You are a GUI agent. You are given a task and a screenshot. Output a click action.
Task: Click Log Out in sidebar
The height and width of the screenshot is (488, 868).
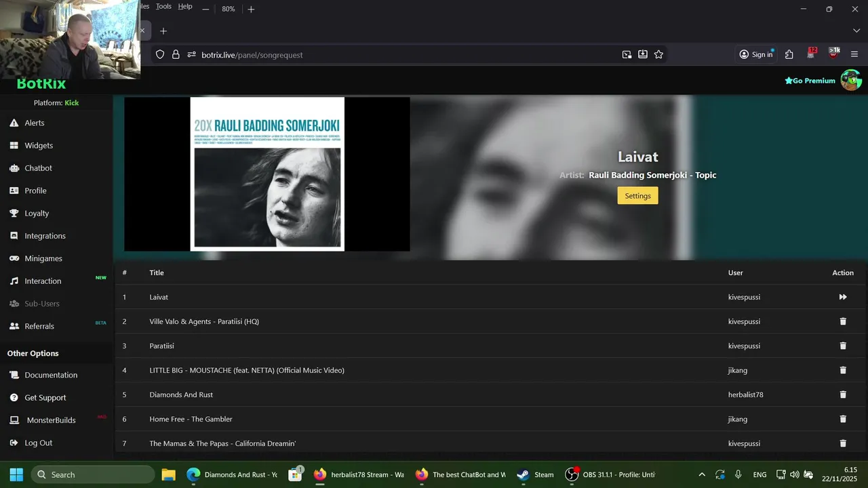click(38, 443)
